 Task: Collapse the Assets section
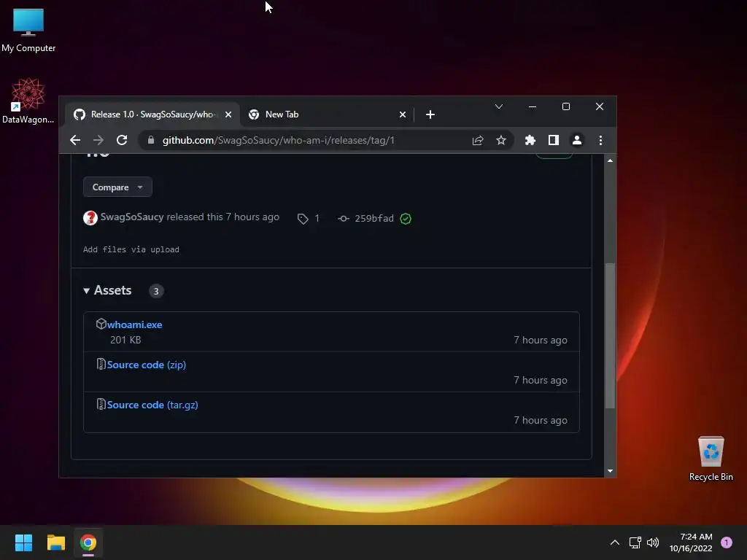(x=108, y=290)
